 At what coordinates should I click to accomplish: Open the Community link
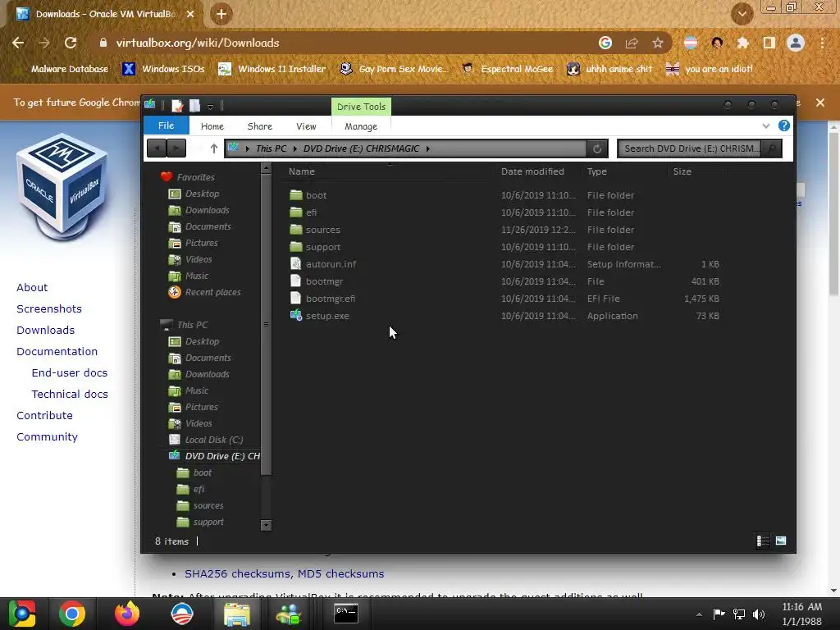click(47, 437)
